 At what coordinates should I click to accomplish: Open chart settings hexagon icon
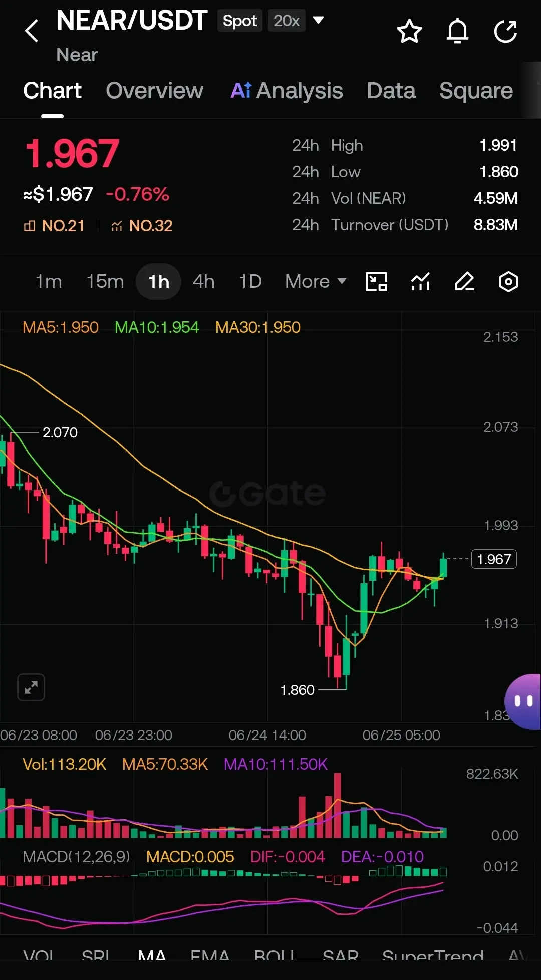pyautogui.click(x=508, y=282)
